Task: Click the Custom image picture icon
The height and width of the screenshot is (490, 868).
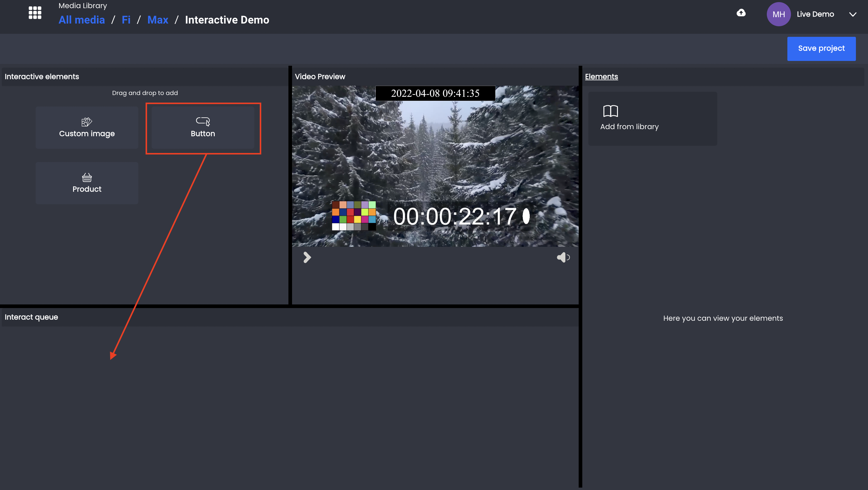Action: click(87, 122)
